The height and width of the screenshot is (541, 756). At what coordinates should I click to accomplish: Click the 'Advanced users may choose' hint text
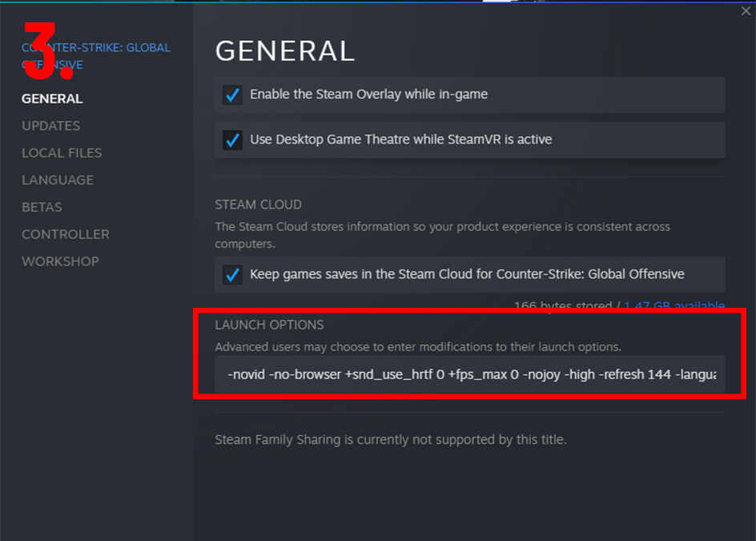(418, 347)
